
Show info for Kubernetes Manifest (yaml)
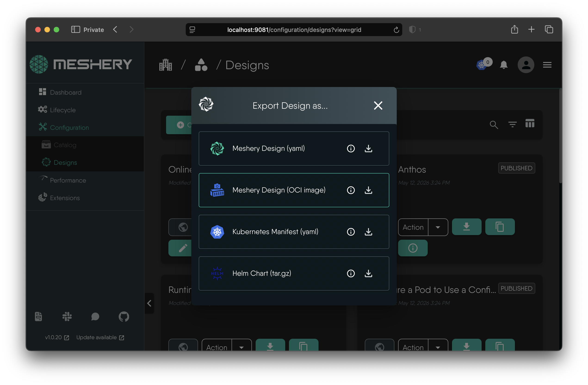coord(351,232)
